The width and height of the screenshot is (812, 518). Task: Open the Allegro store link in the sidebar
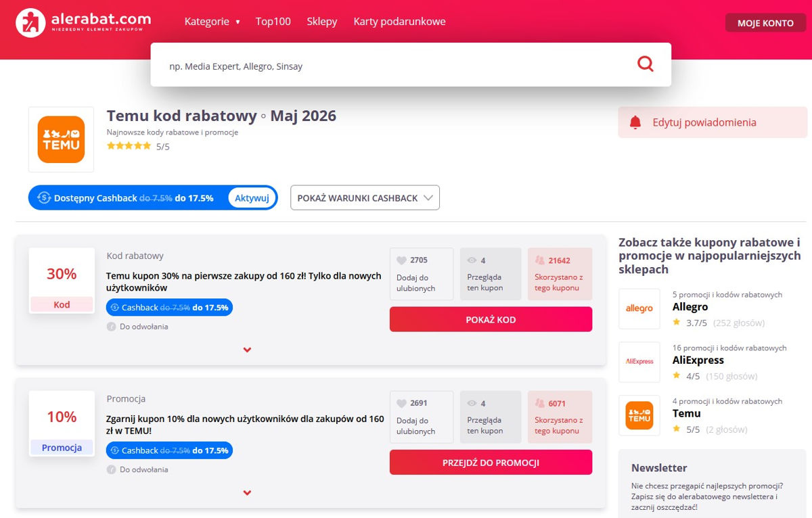690,307
